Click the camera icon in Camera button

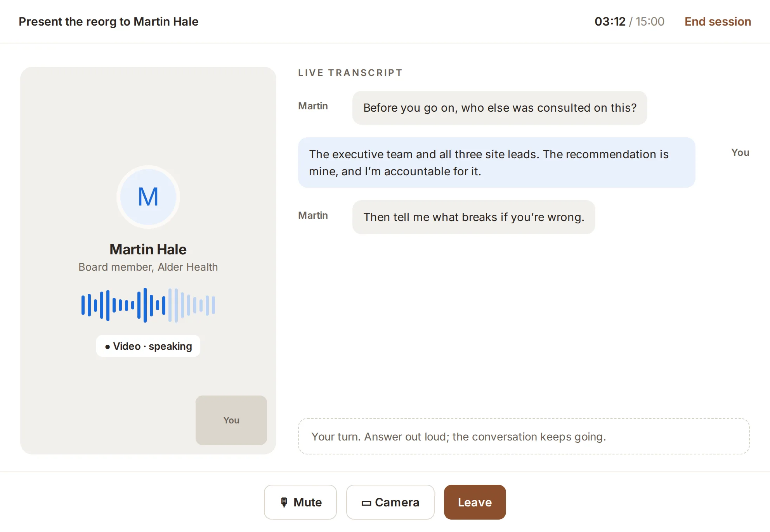click(x=366, y=503)
